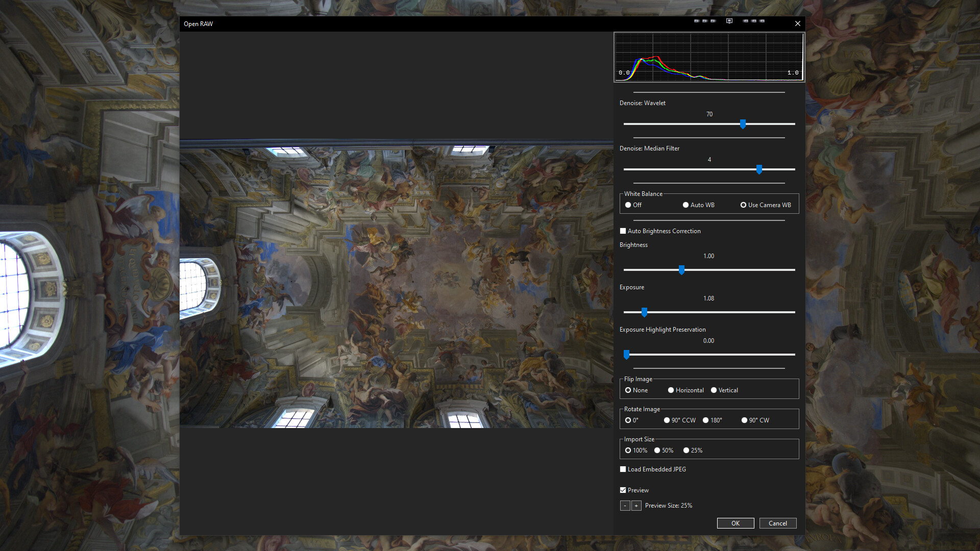Choose Use Camera WB option
This screenshot has height=551, width=980.
point(766,205)
